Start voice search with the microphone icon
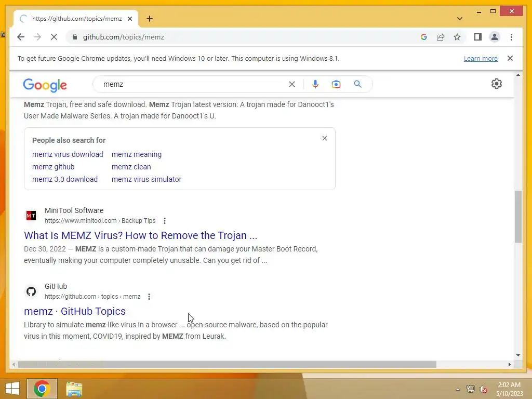The width and height of the screenshot is (532, 399). (315, 84)
